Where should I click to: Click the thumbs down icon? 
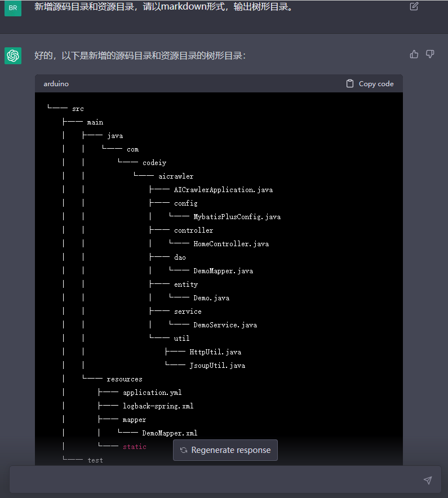point(430,54)
